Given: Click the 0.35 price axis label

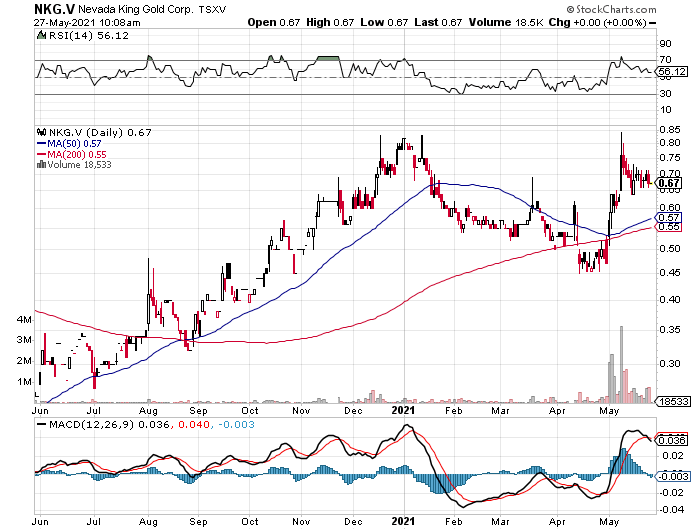Looking at the screenshot, I should (x=670, y=330).
